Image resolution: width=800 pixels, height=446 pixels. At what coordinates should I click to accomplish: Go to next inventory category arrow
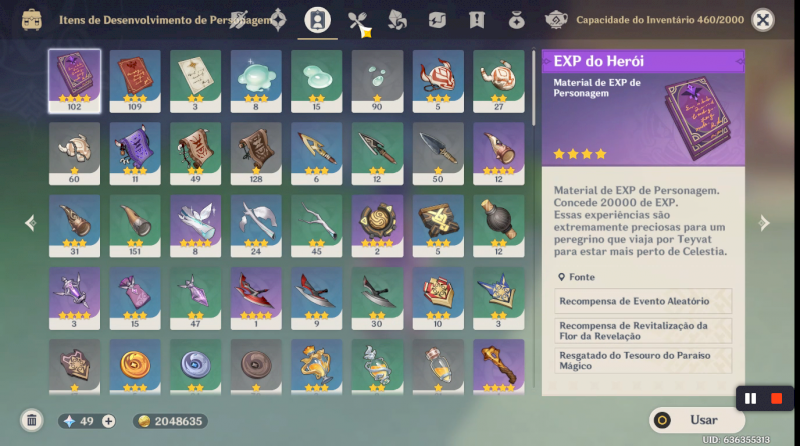(x=764, y=223)
